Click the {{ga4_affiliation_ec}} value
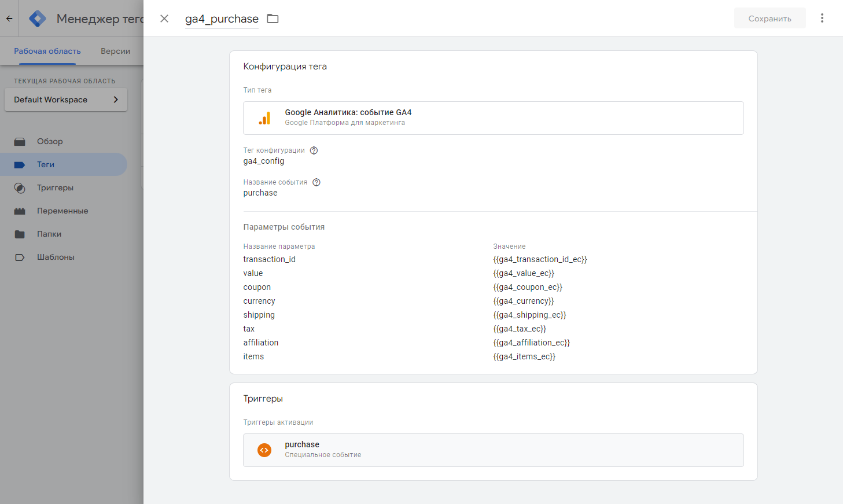Image resolution: width=843 pixels, height=504 pixels. click(532, 343)
